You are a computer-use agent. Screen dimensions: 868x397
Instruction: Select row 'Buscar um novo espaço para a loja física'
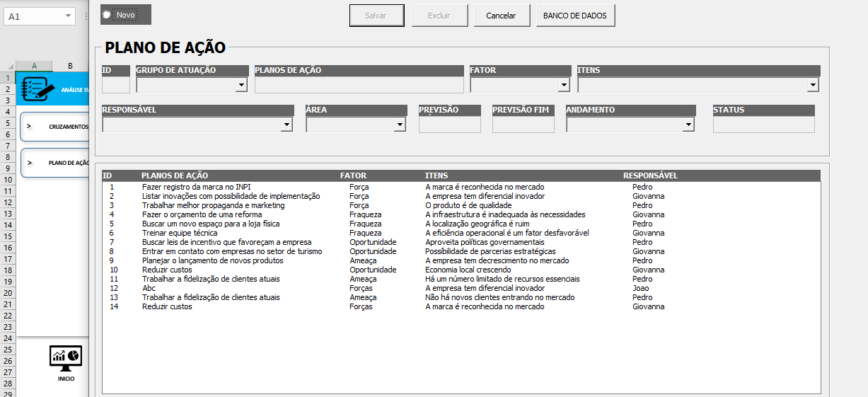[x=461, y=224]
